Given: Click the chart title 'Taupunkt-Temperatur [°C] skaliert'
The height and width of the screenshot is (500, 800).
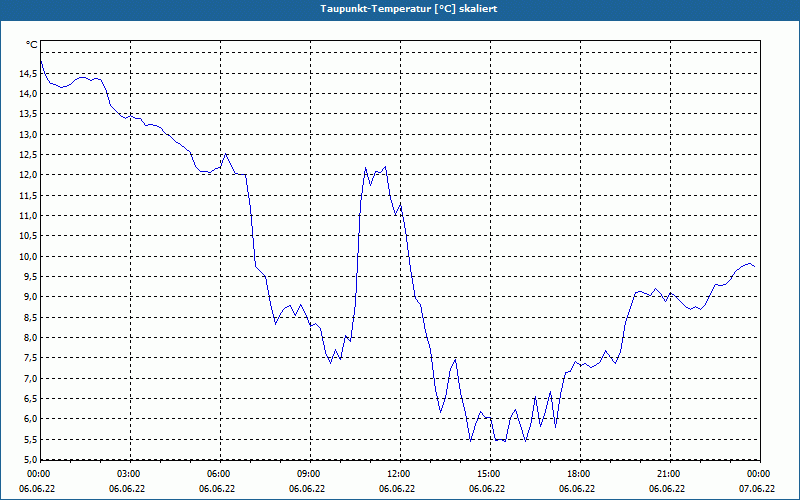Looking at the screenshot, I should tap(409, 9).
